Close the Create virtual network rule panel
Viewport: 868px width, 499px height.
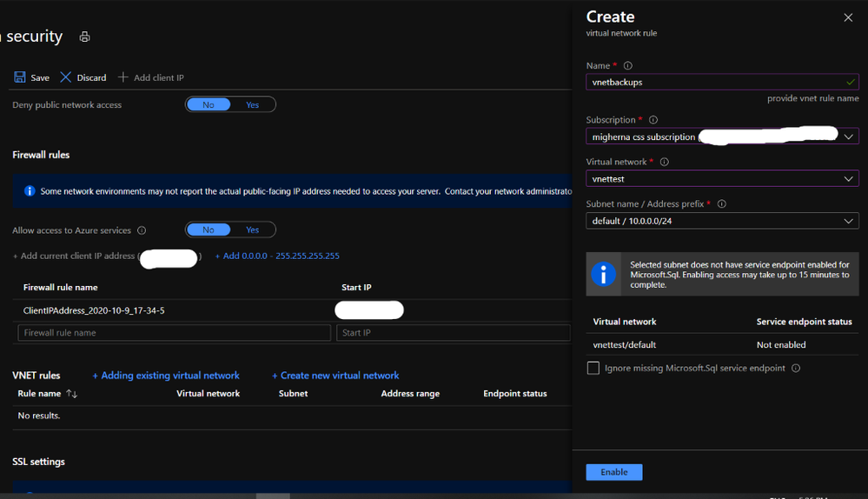pos(848,17)
